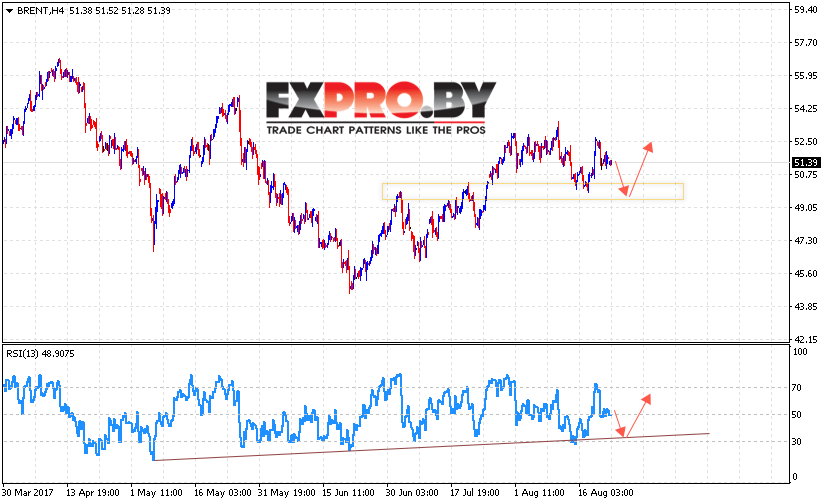
Task: Click time axis label 30 Mar 2017
Action: pos(28,493)
